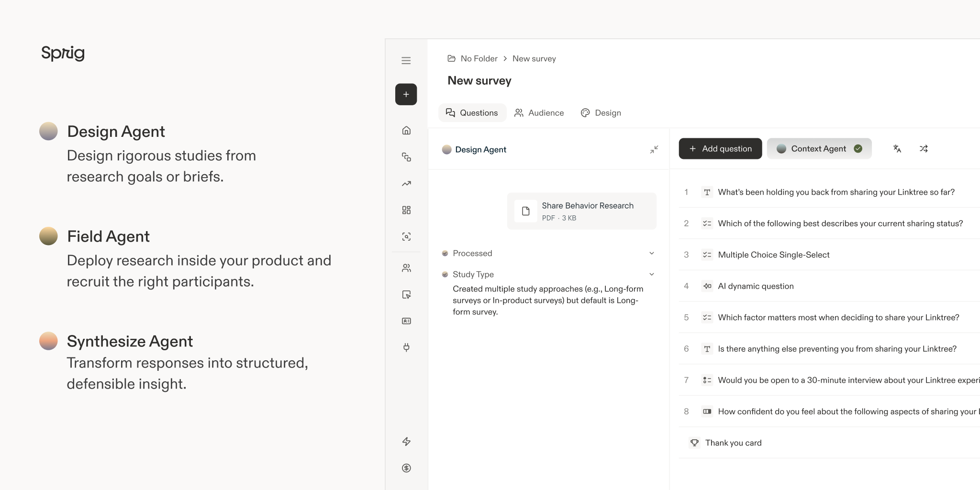This screenshot has height=490, width=980.
Task: Switch to the Audience tab
Action: point(539,112)
